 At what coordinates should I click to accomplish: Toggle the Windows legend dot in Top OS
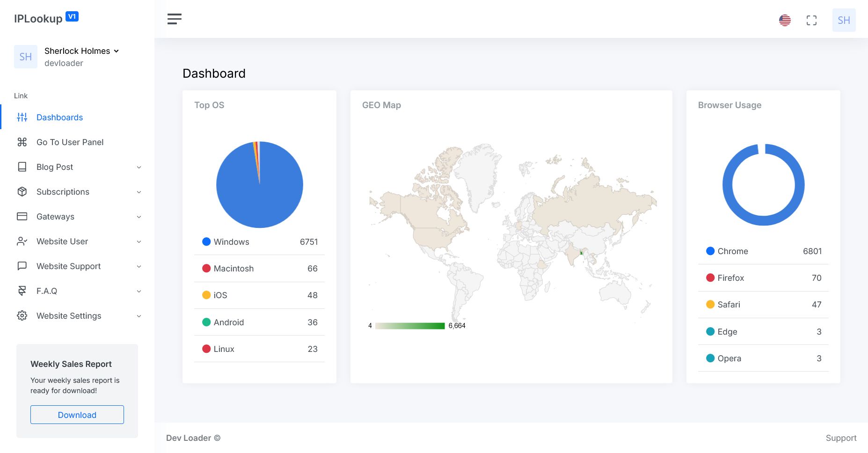coord(206,242)
